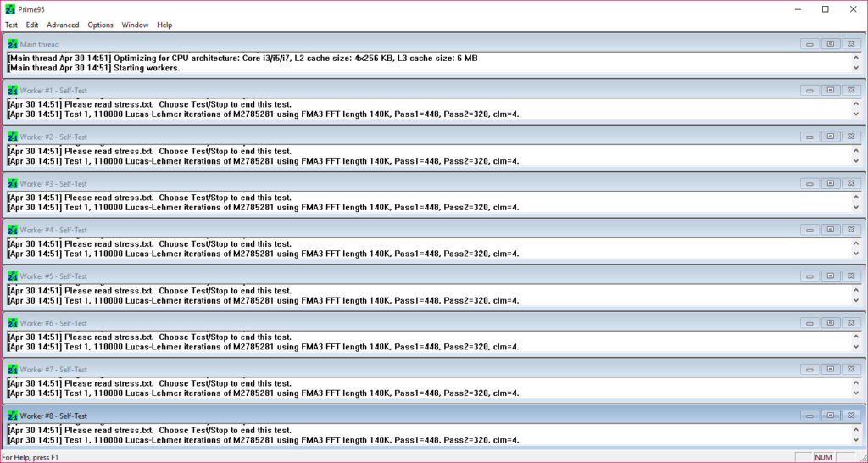Click the 'Optimizing for CPU architecture' log line
Image resolution: width=868 pixels, height=463 pixels.
coord(242,59)
